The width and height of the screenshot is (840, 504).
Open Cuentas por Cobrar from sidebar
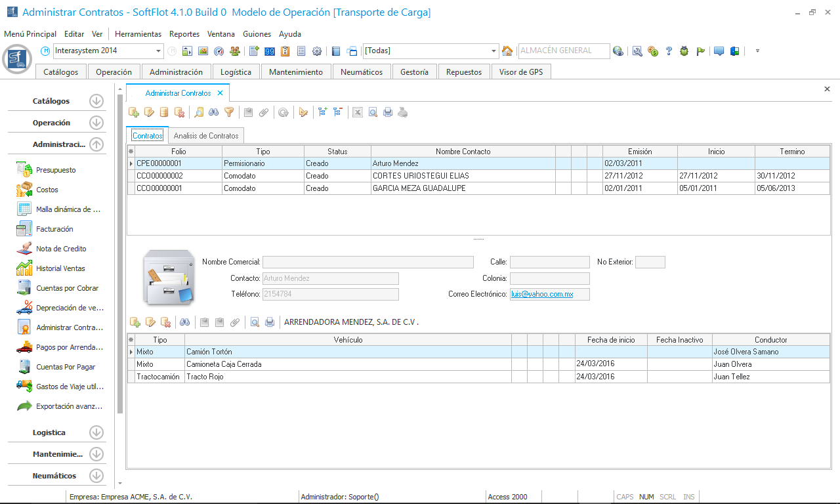(x=67, y=288)
